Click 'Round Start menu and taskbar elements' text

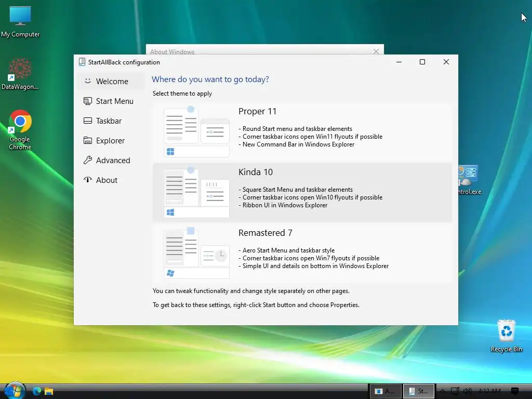297,129
